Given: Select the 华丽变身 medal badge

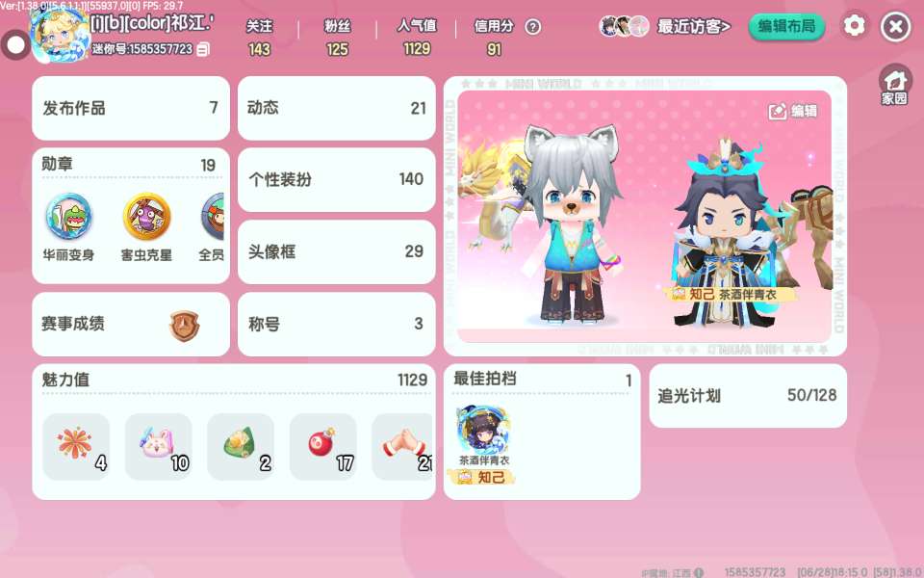Looking at the screenshot, I should (x=68, y=217).
